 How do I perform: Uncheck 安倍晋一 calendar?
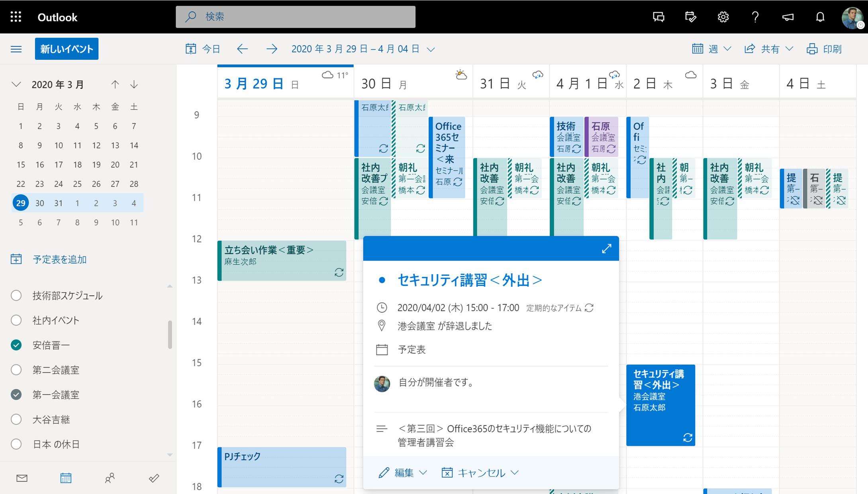(x=16, y=345)
